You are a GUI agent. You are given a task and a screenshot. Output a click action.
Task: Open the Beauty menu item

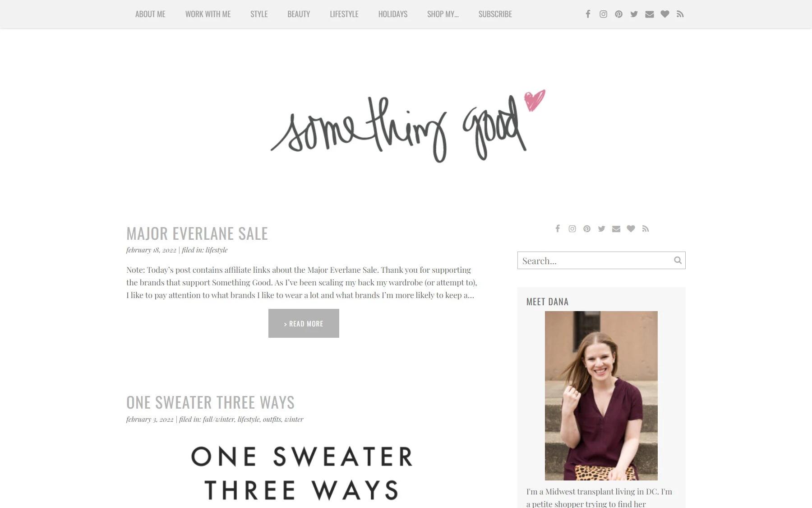tap(299, 14)
